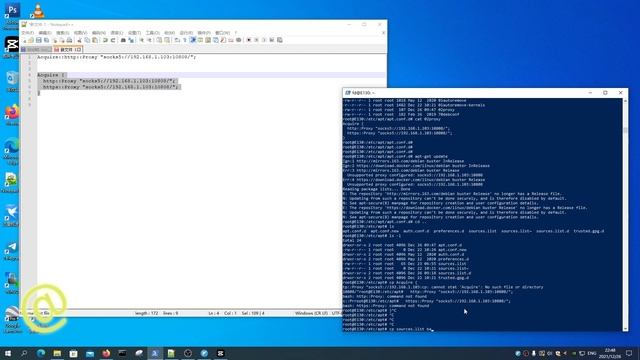Screen dimensions: 640x360
Task: Click the Redo arrow in Notepad++ toolbar
Action: (113, 40)
